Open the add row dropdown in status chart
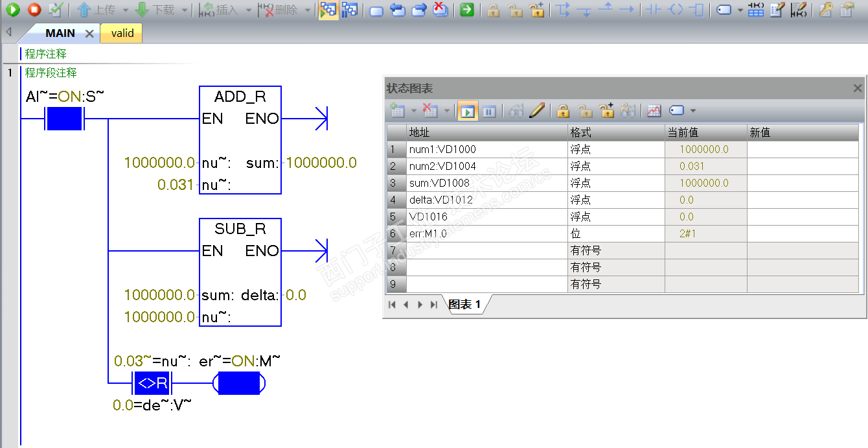 point(413,112)
